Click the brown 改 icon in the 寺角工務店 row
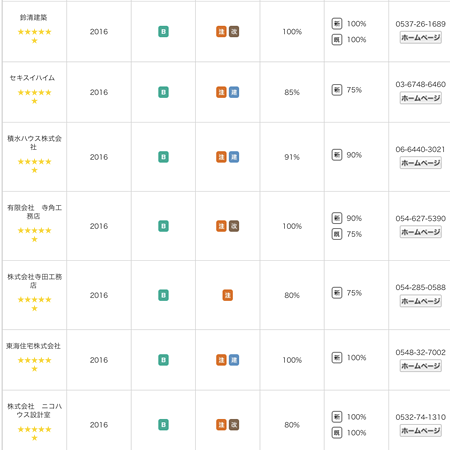450x450 pixels. [234, 226]
